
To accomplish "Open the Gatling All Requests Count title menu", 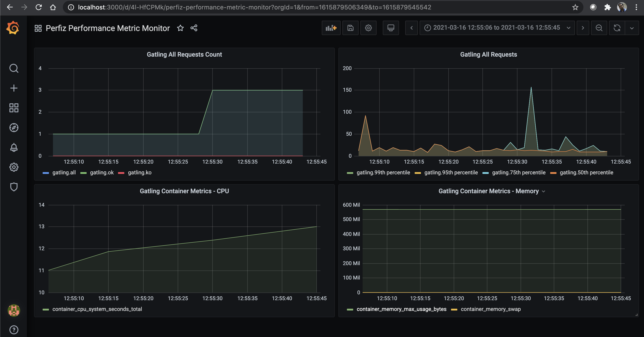I will [x=184, y=54].
